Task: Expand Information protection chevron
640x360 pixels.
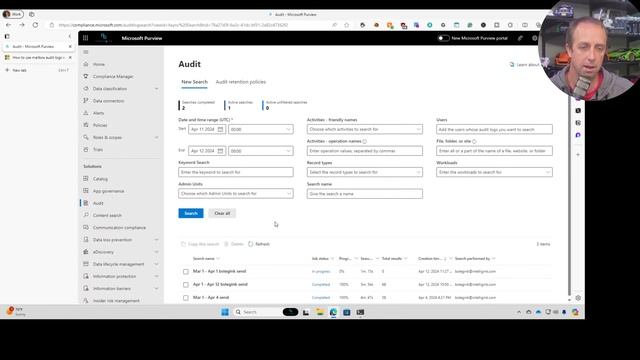Action: [x=156, y=276]
